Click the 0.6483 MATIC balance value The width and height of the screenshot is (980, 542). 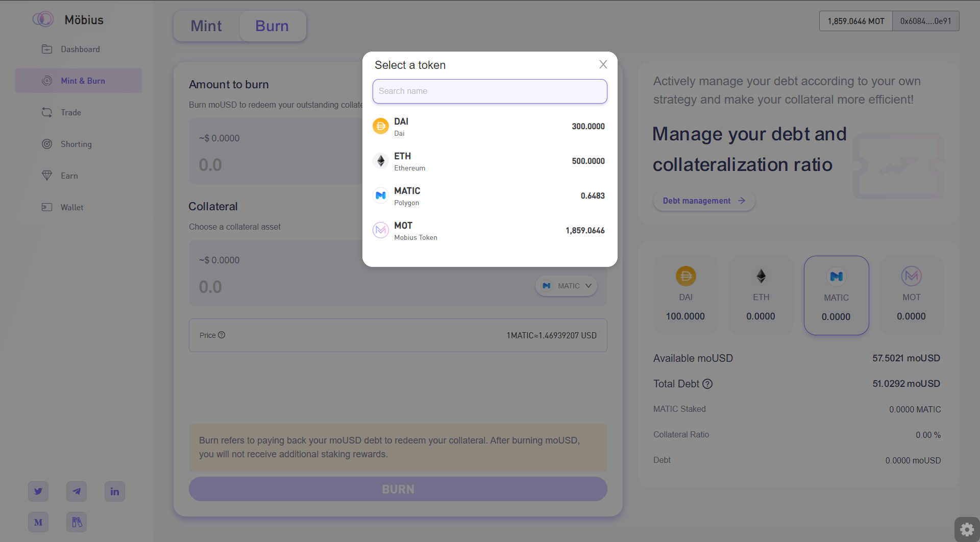click(x=593, y=196)
